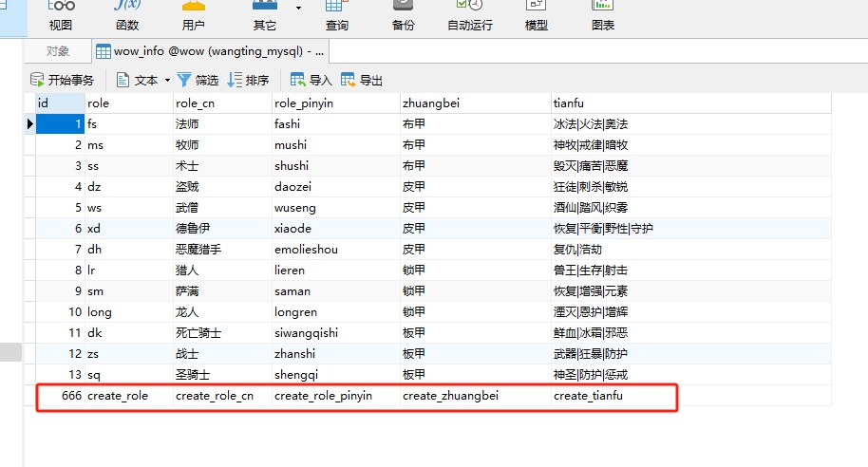This screenshot has height=467, width=868.
Task: Select the cell '德鲁伊'
Action: [x=222, y=229]
